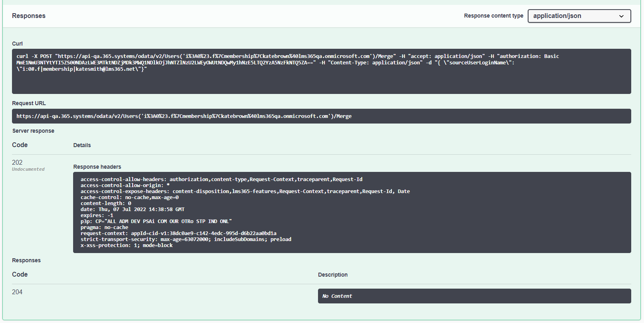This screenshot has width=644, height=323.
Task: Click the Server response heading
Action: (33, 131)
